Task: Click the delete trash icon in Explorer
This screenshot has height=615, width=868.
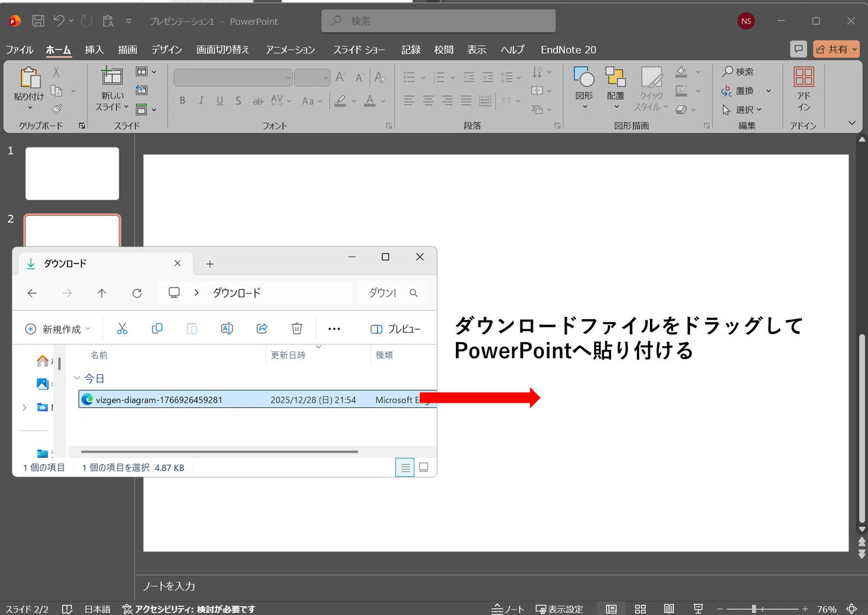Action: tap(297, 329)
